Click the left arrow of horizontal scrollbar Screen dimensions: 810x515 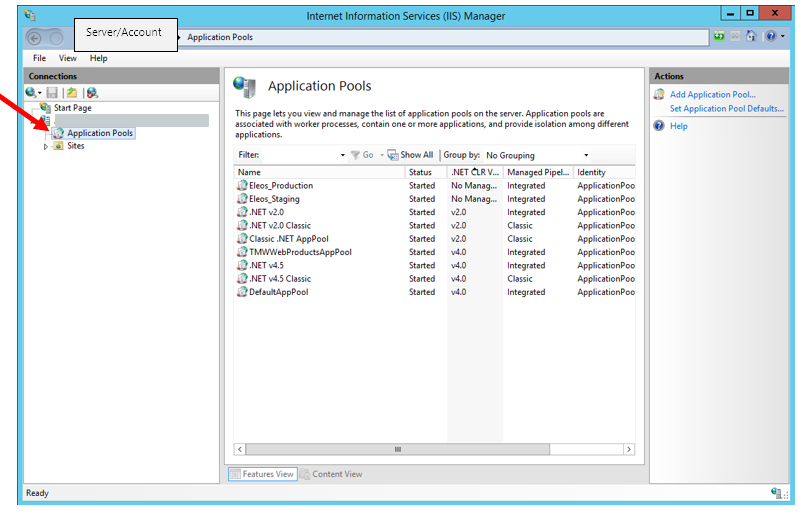point(240,450)
